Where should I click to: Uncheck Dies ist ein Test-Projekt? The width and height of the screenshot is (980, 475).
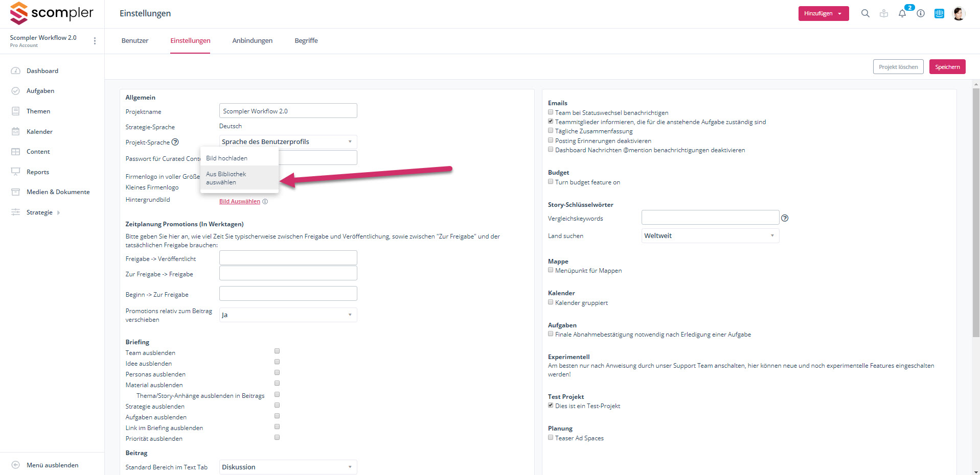pos(551,406)
